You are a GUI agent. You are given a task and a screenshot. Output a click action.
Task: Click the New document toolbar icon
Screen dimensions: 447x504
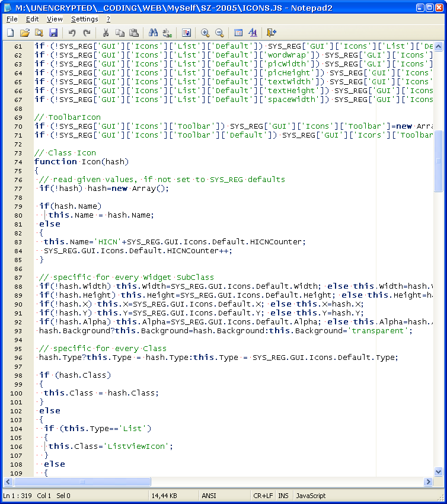click(11, 33)
